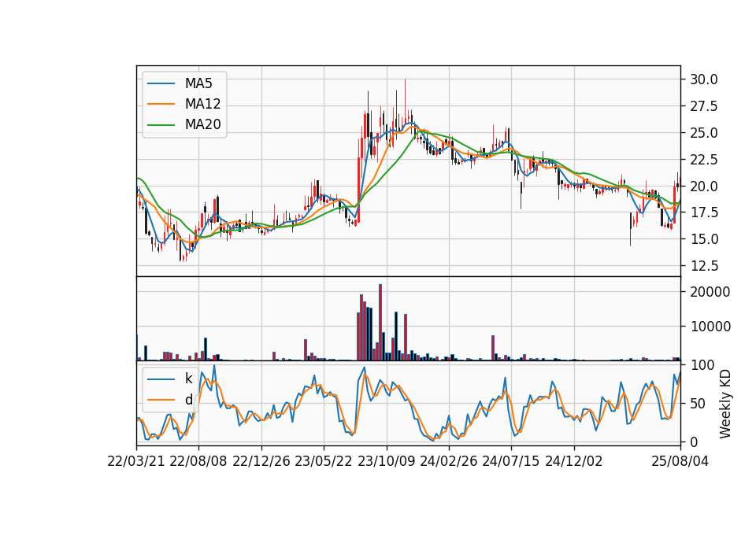
Task: Click the 23/05/22 date tick label
Action: 324,461
